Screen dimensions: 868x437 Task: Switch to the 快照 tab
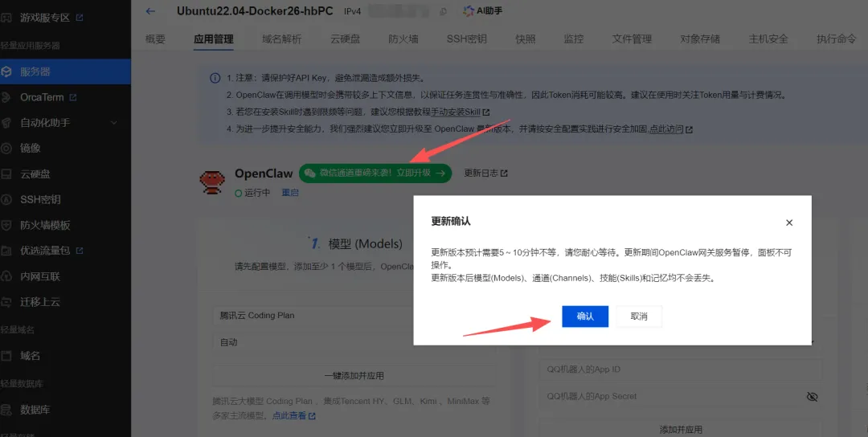526,39
